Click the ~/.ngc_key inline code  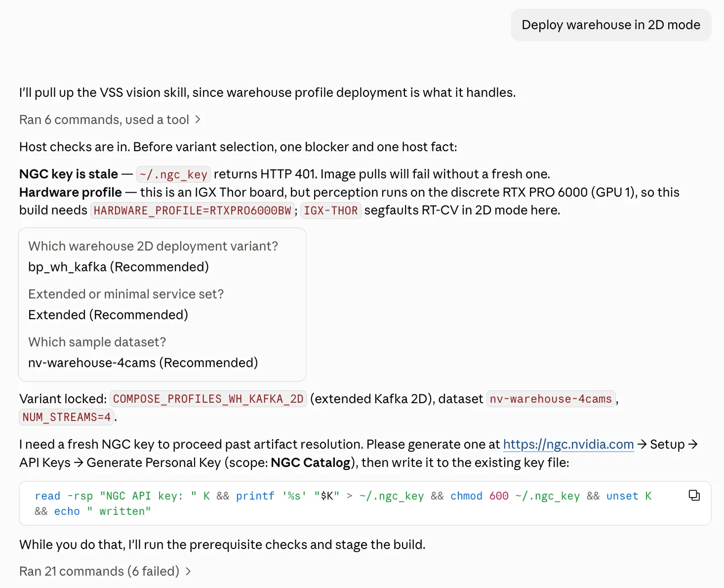tap(173, 174)
